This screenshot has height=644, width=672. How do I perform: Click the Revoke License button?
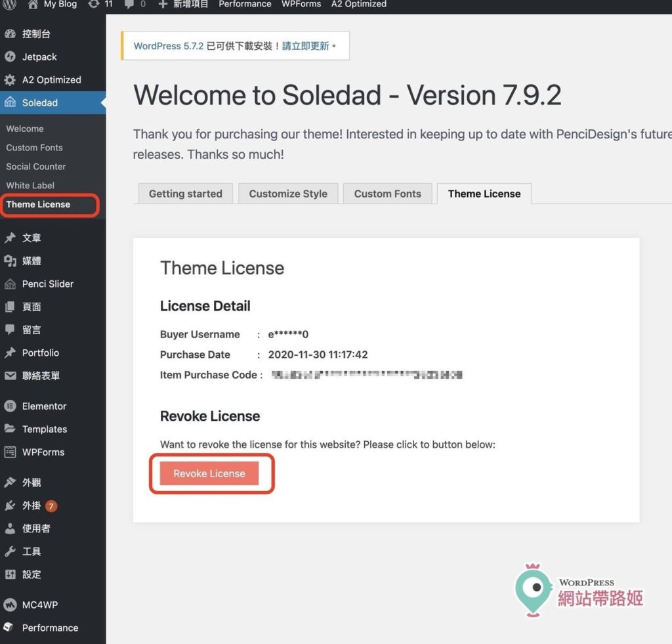pos(209,473)
